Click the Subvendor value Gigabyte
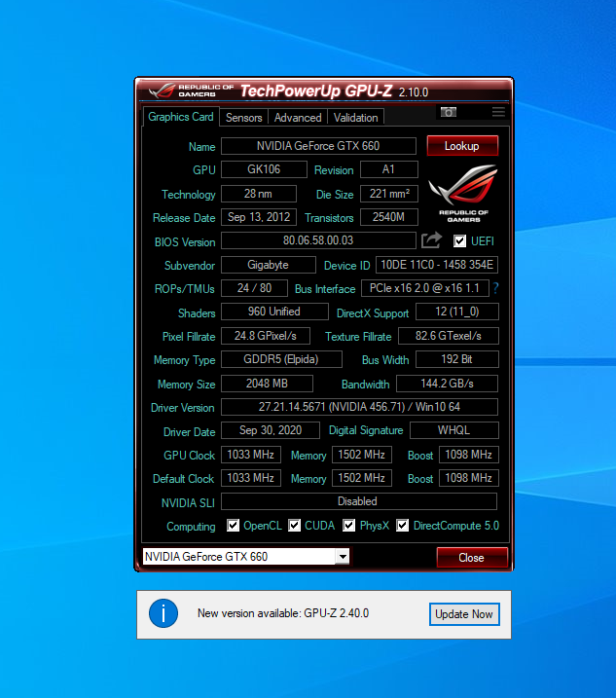Viewport: 616px width, 698px height. pyautogui.click(x=269, y=265)
